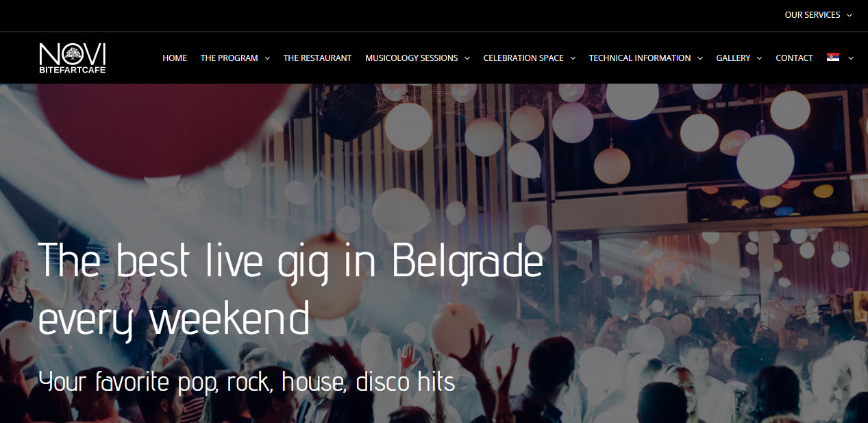Expand the language selector chevron

851,58
